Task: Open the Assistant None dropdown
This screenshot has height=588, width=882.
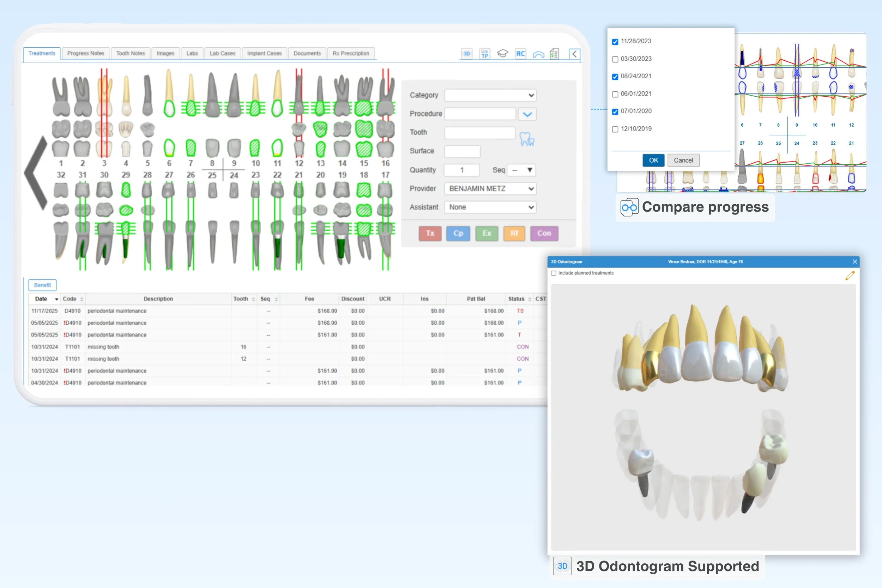Action: 490,207
